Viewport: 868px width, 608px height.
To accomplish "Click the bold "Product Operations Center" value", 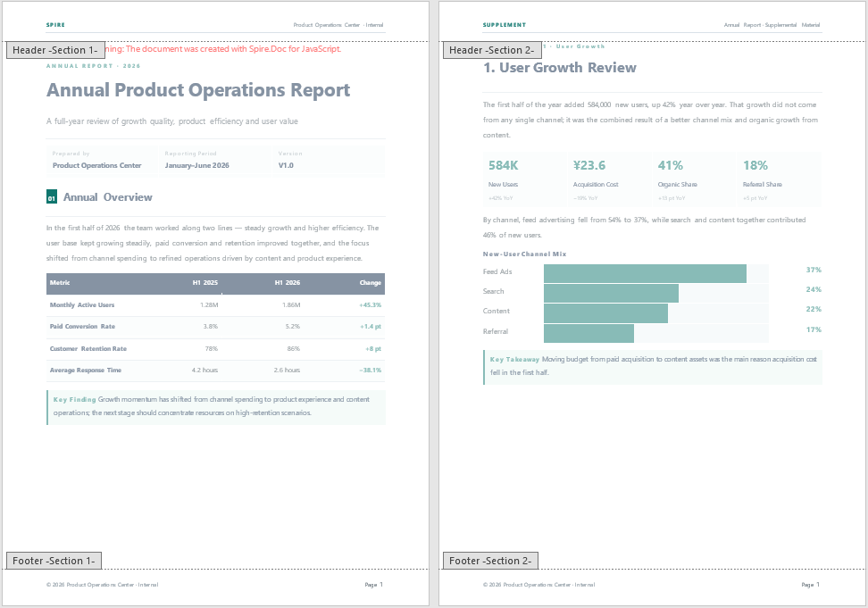I will 96,165.
